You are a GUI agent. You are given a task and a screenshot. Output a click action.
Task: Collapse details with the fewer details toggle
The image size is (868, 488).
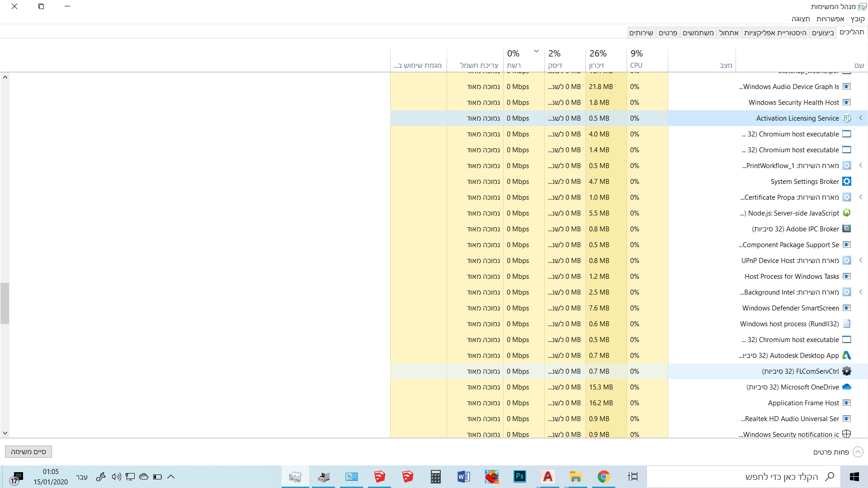[858, 452]
